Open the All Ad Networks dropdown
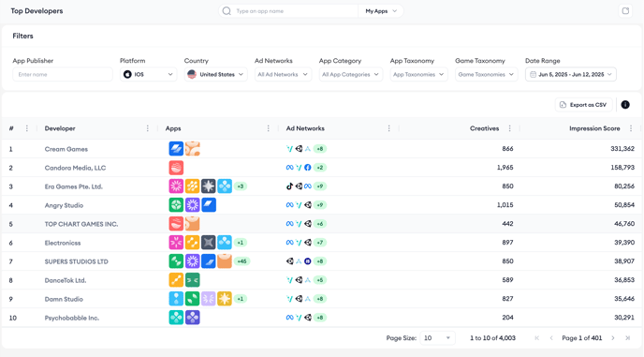Viewport: 644px width, 357px height. coord(283,74)
